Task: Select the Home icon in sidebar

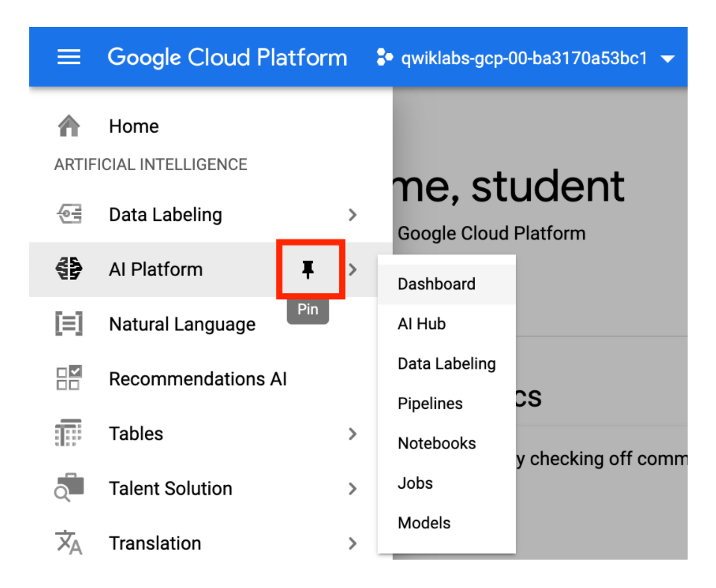Action: point(68,125)
